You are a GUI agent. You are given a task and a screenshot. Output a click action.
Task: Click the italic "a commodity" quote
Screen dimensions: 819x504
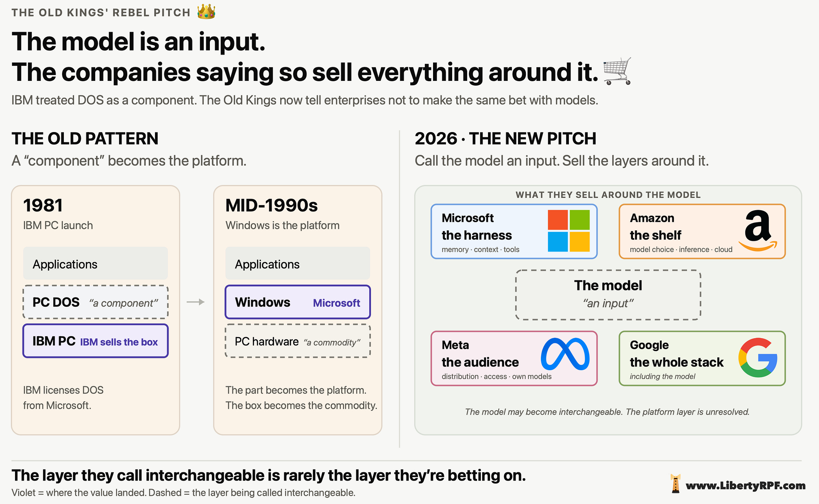coord(332,343)
